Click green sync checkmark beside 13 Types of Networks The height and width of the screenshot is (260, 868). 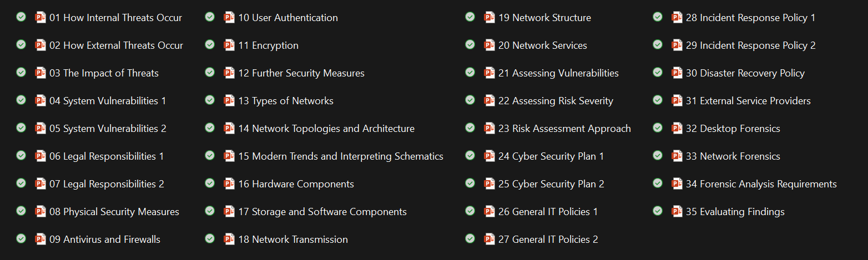click(210, 100)
